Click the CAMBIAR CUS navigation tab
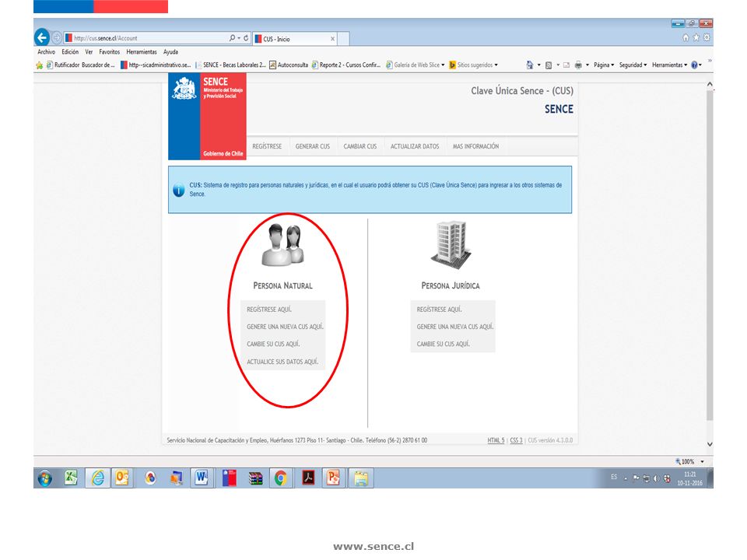 coord(360,147)
